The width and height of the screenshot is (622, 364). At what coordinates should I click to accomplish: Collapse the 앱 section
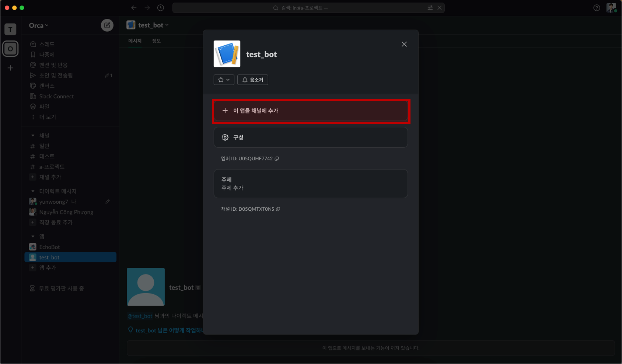[33, 237]
